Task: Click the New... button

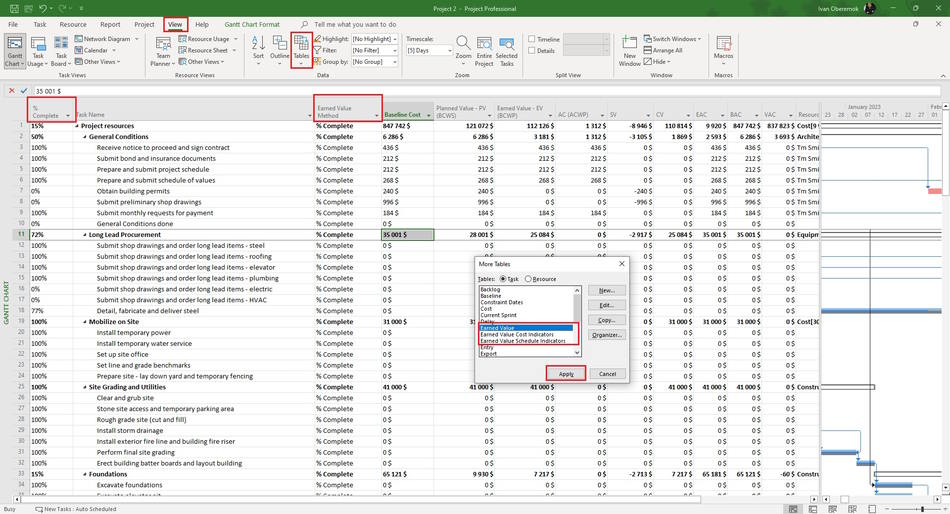Action: 606,290
